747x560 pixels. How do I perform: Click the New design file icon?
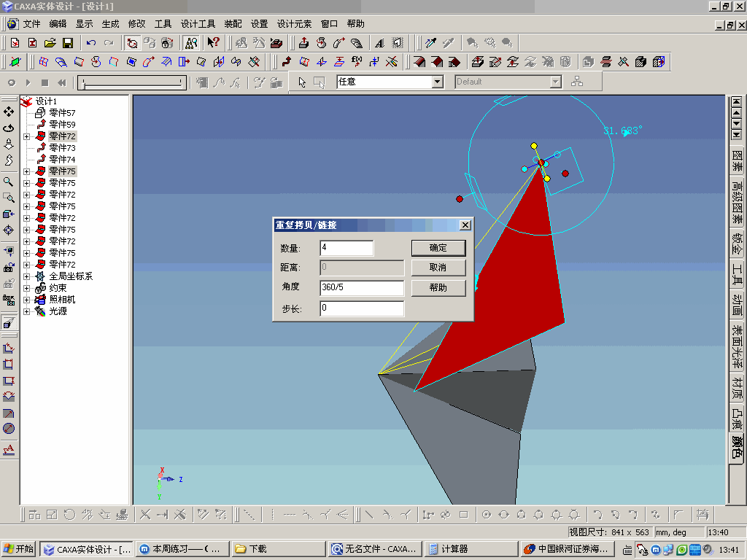tap(15, 43)
